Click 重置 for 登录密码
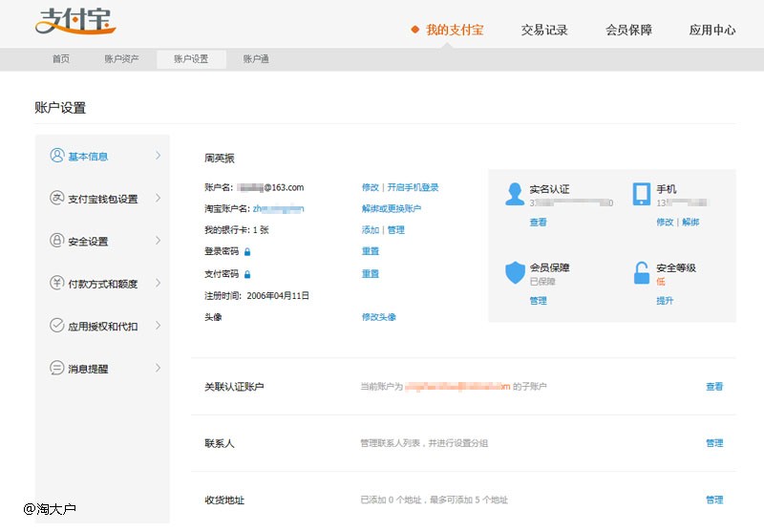This screenshot has height=532, width=764. coord(370,251)
